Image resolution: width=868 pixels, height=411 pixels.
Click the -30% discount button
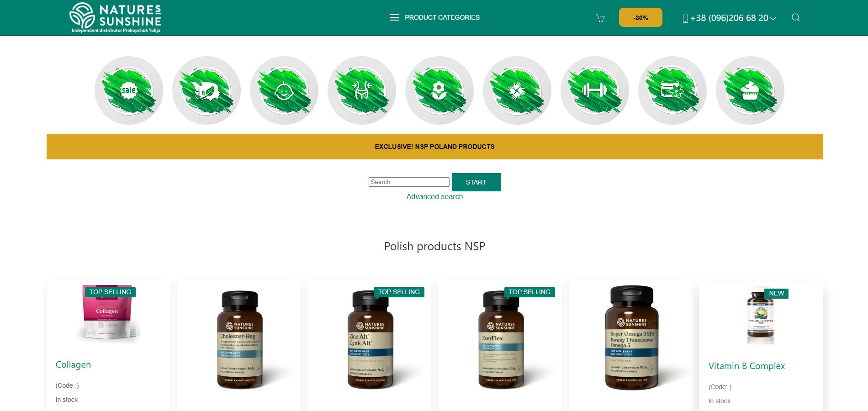[640, 17]
